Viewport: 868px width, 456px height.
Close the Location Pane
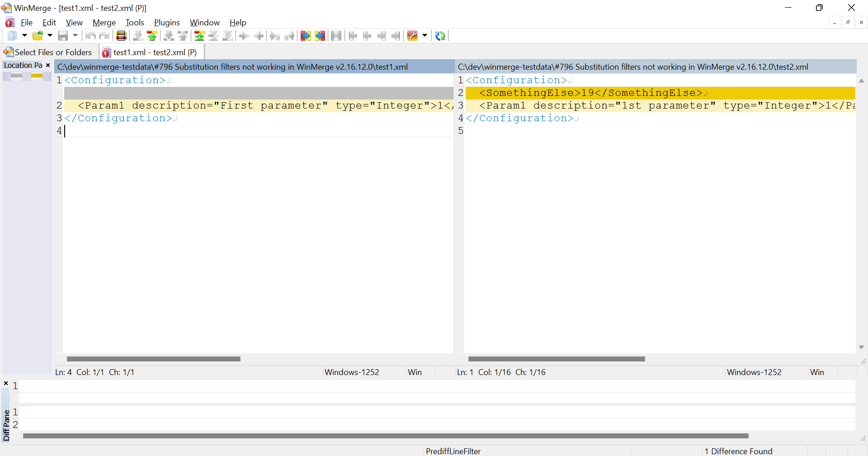pyautogui.click(x=48, y=65)
